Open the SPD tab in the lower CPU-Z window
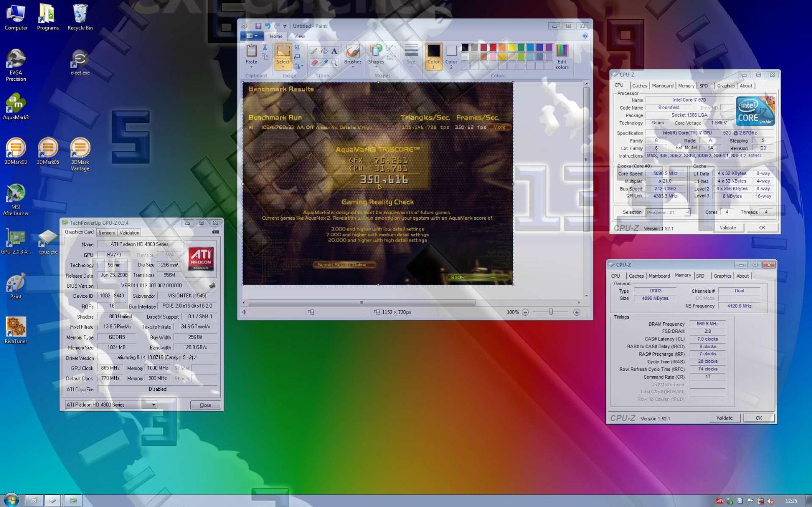812x507 pixels. [700, 276]
